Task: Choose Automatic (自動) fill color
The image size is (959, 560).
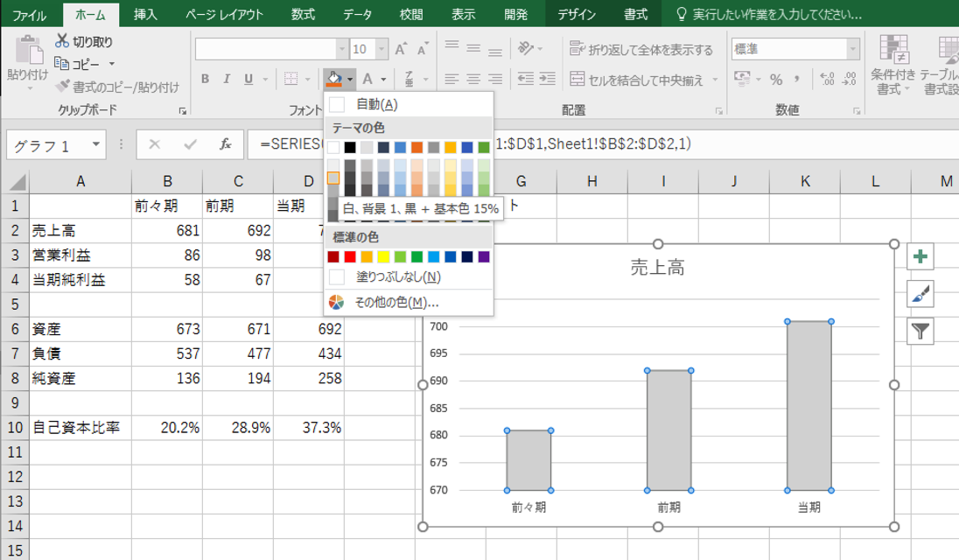Action: [x=409, y=104]
